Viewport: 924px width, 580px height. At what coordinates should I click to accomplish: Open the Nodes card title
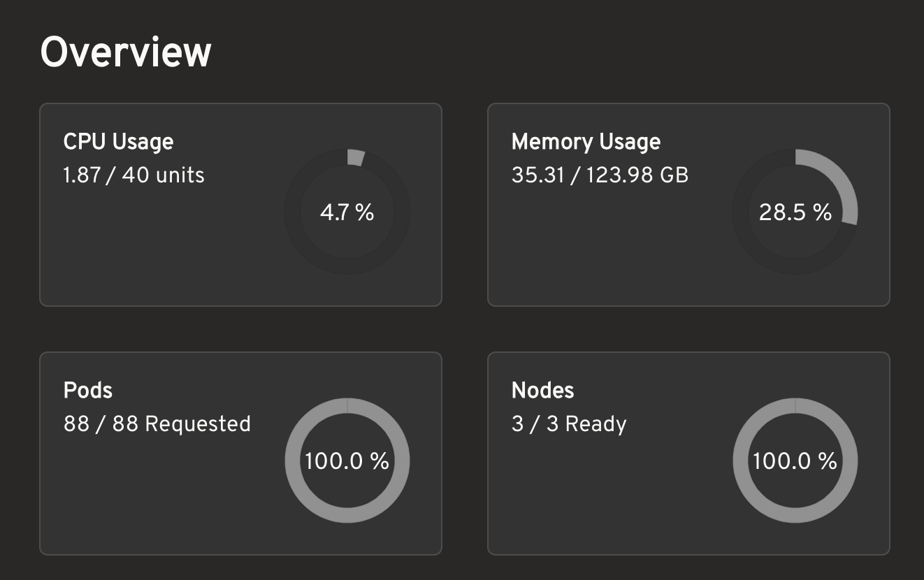(x=542, y=390)
